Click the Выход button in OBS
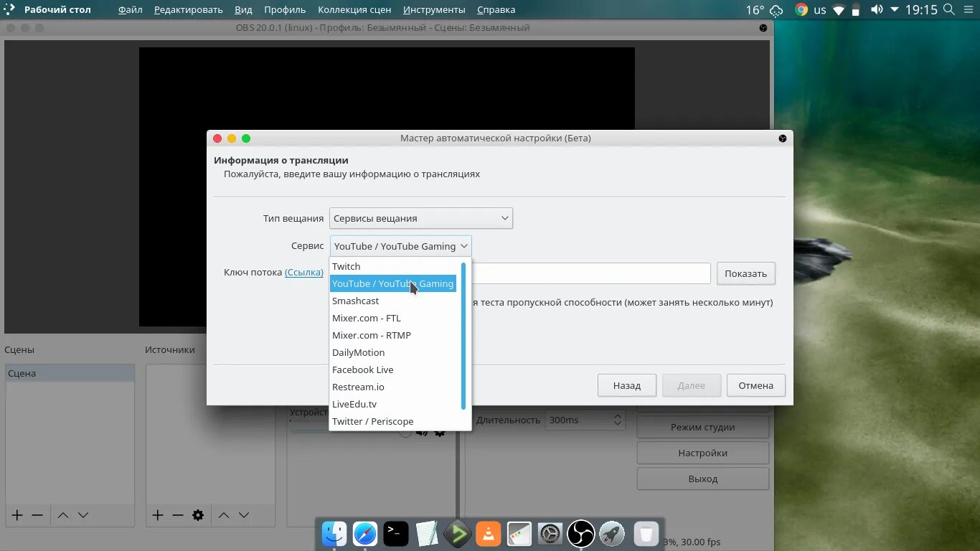The width and height of the screenshot is (980, 551). (x=703, y=479)
